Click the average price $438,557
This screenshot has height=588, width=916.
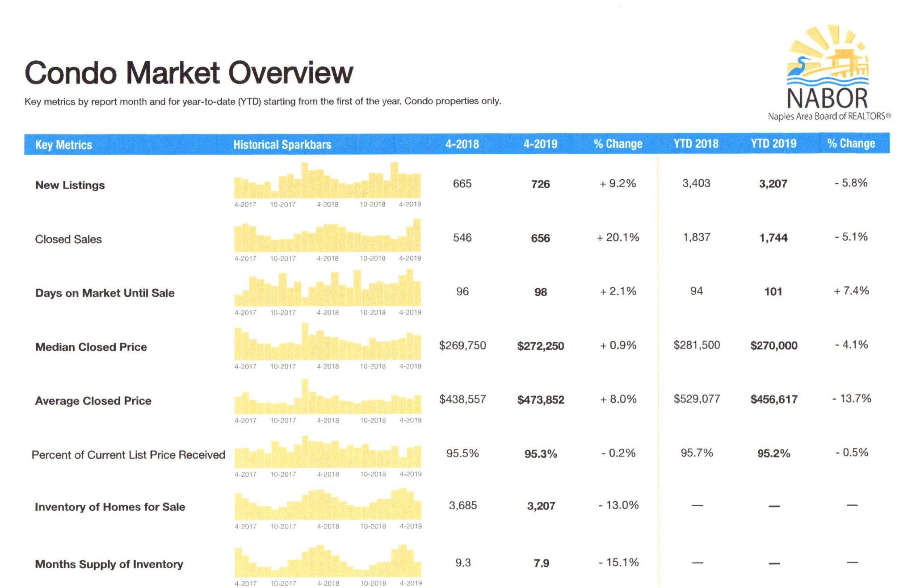click(462, 399)
